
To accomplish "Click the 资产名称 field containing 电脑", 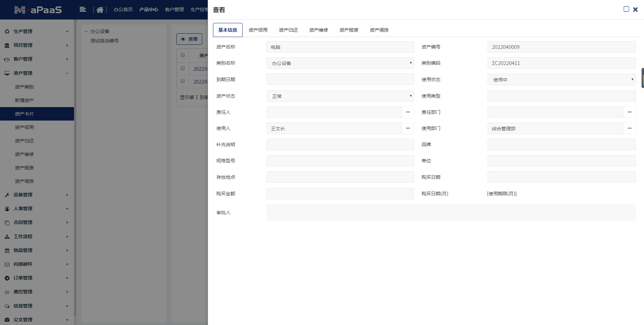I will click(340, 47).
